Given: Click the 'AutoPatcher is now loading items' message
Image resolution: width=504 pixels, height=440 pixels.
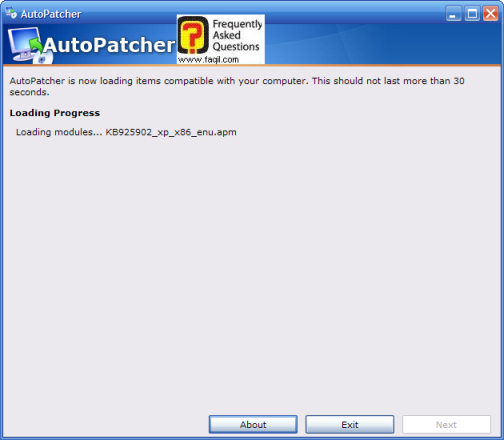Looking at the screenshot, I should pyautogui.click(x=237, y=86).
